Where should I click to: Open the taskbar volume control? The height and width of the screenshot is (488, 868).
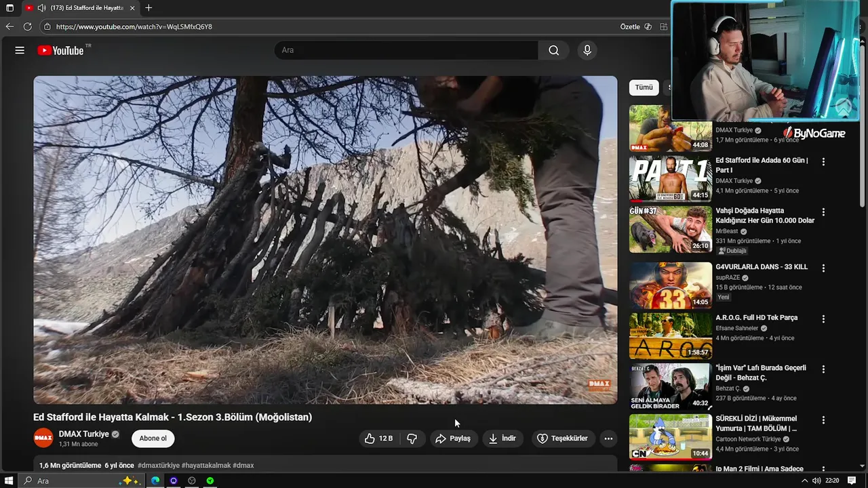pos(816,481)
